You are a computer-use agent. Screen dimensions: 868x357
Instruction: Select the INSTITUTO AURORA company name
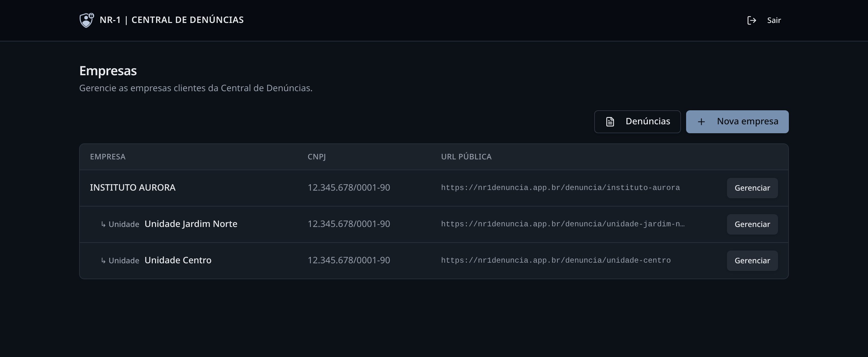pyautogui.click(x=133, y=188)
